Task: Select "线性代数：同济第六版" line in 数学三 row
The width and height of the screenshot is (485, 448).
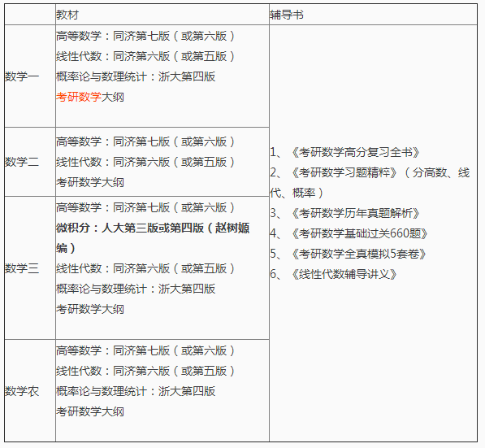Action: (x=145, y=268)
